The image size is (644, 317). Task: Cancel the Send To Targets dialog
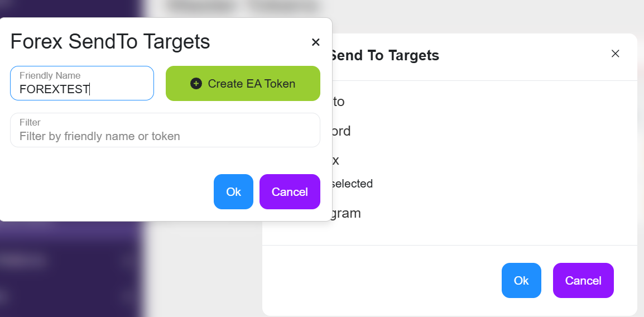pyautogui.click(x=583, y=280)
